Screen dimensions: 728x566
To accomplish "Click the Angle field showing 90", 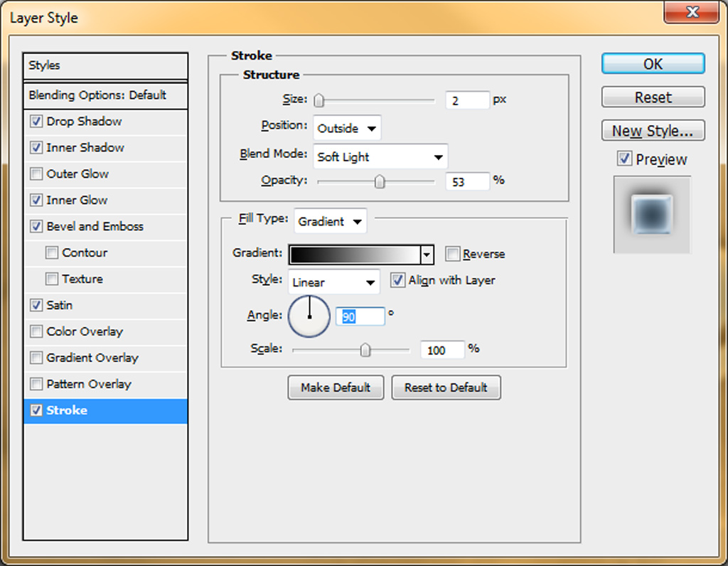I will [360, 316].
